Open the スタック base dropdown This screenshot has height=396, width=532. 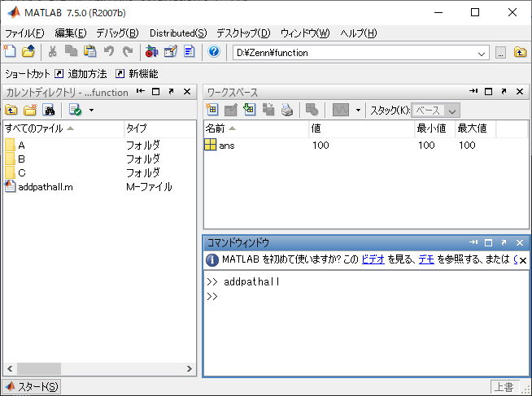(436, 111)
